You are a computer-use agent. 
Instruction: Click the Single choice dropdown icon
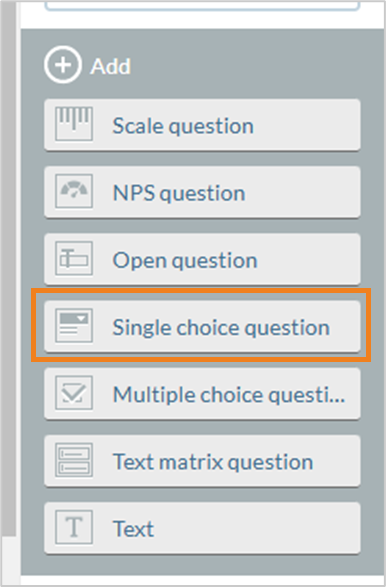[74, 325]
